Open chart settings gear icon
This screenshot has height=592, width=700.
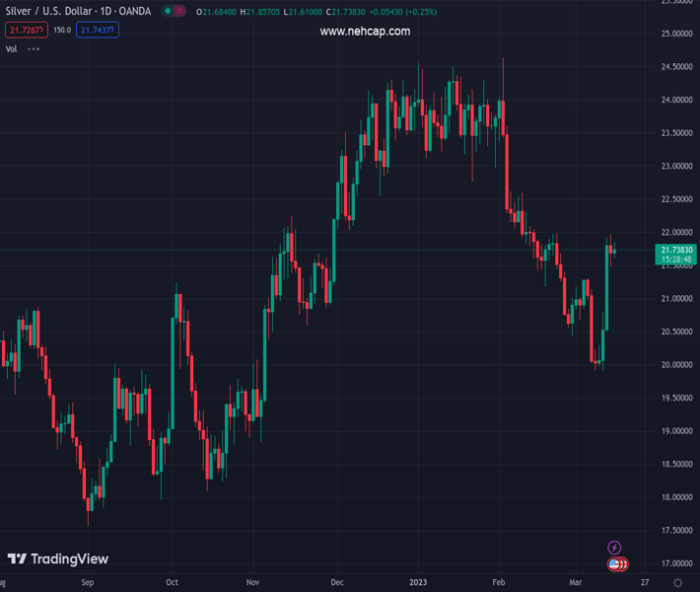[678, 584]
